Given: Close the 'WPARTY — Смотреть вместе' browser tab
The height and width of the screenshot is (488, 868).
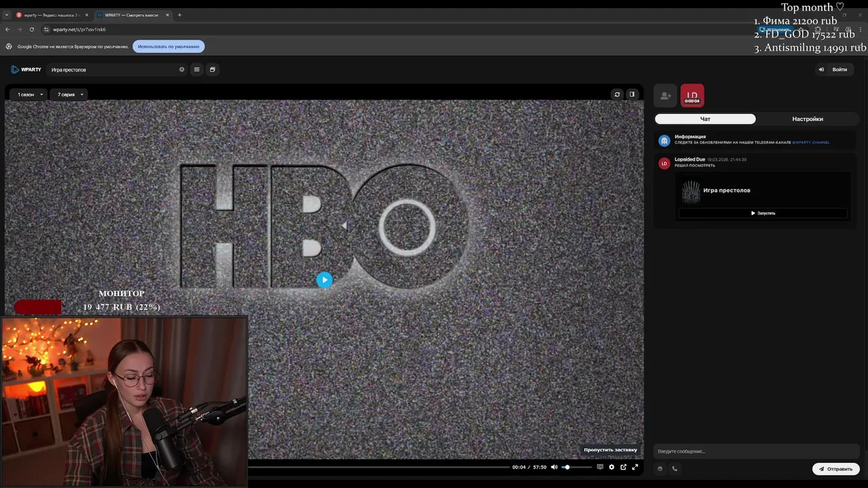Looking at the screenshot, I should [167, 15].
